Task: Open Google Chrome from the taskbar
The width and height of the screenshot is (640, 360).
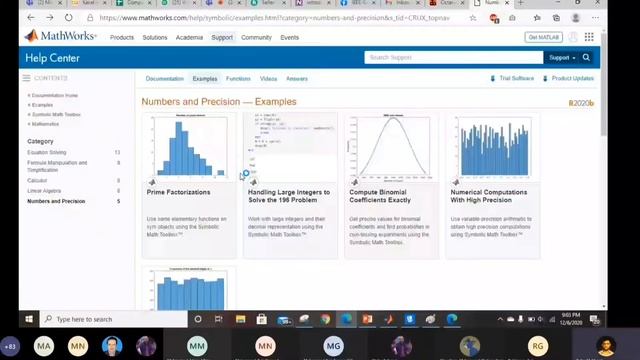Action: click(325, 319)
